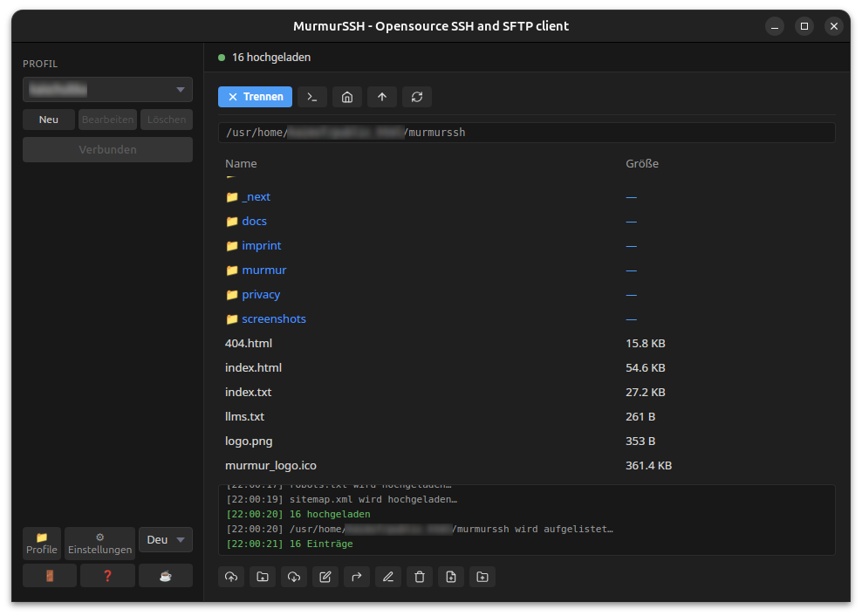Expand the Deu language dropdown

pos(165,540)
